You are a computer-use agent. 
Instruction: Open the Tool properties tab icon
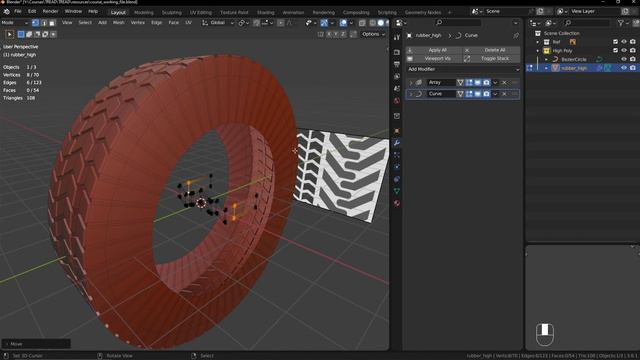397,37
